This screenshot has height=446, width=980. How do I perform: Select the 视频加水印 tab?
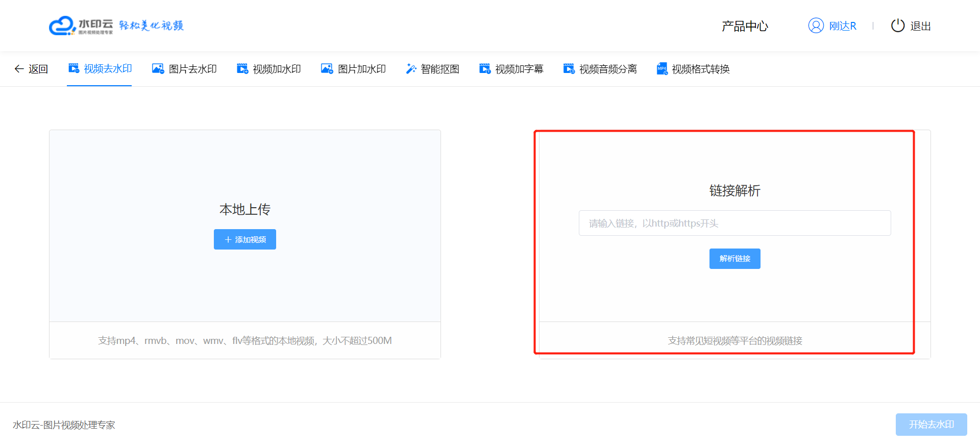tap(268, 69)
